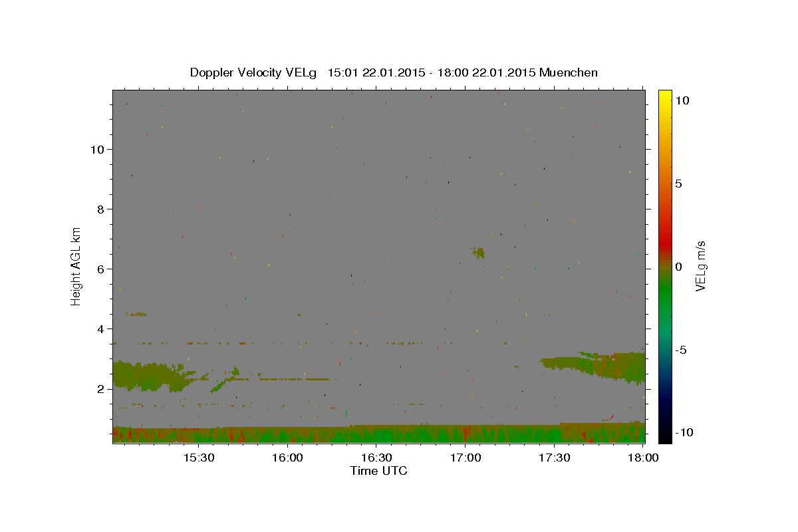Click the 17:00 time tick label

[465, 458]
